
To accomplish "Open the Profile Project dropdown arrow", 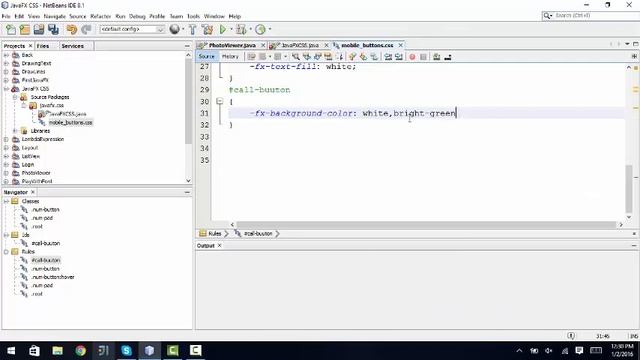I will pos(270,29).
